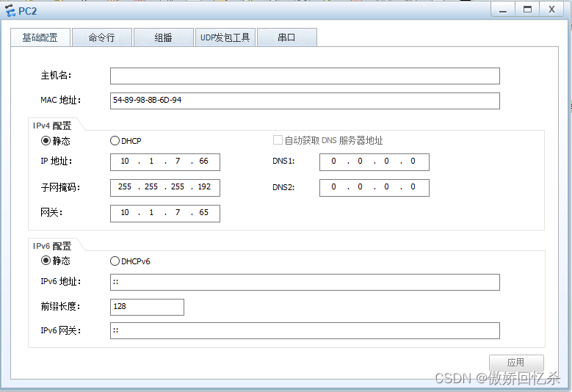The width and height of the screenshot is (572, 392).
Task: Click the PC2 application icon in title bar
Action: point(10,10)
